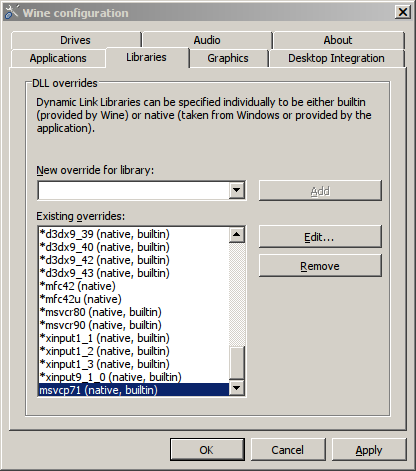Confirm with the OK button
The height and width of the screenshot is (471, 416).
(x=207, y=450)
